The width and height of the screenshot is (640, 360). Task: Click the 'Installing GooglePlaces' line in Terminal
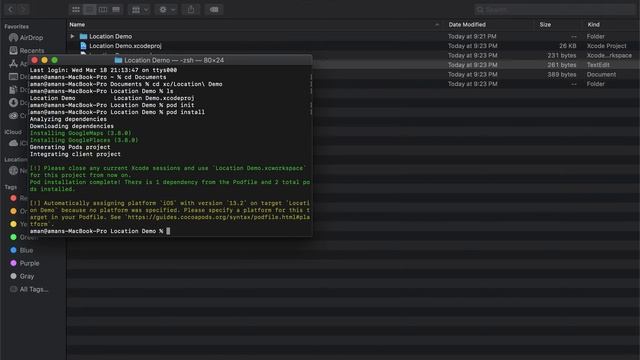pos(84,140)
